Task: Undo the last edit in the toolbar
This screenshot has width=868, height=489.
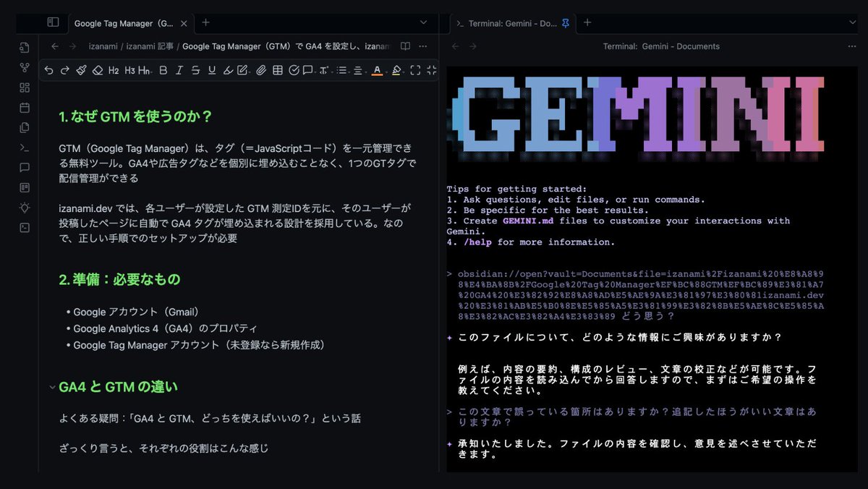Action: click(49, 70)
